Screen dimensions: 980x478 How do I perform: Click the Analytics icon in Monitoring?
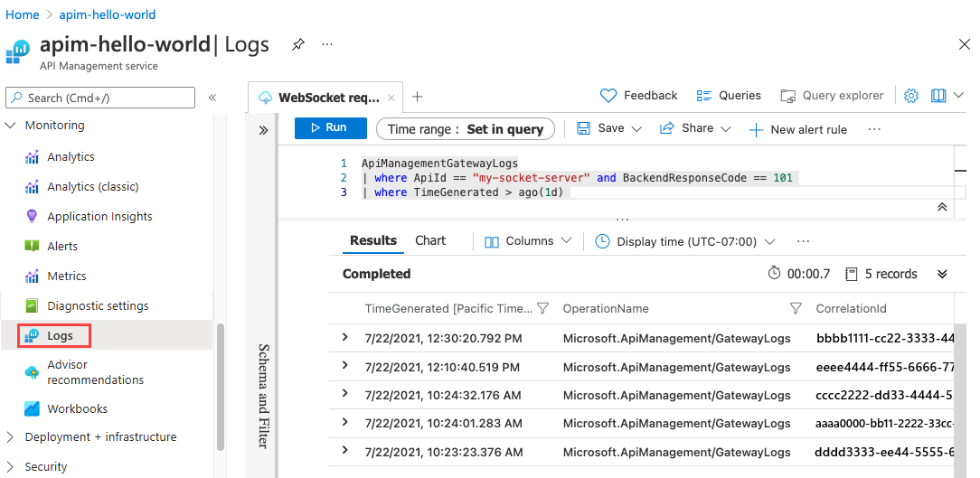(32, 157)
